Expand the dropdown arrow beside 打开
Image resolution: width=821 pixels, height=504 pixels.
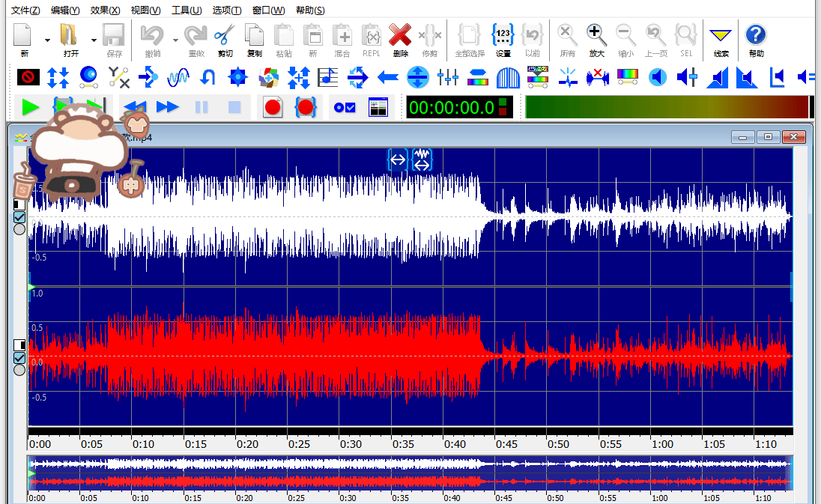94,40
